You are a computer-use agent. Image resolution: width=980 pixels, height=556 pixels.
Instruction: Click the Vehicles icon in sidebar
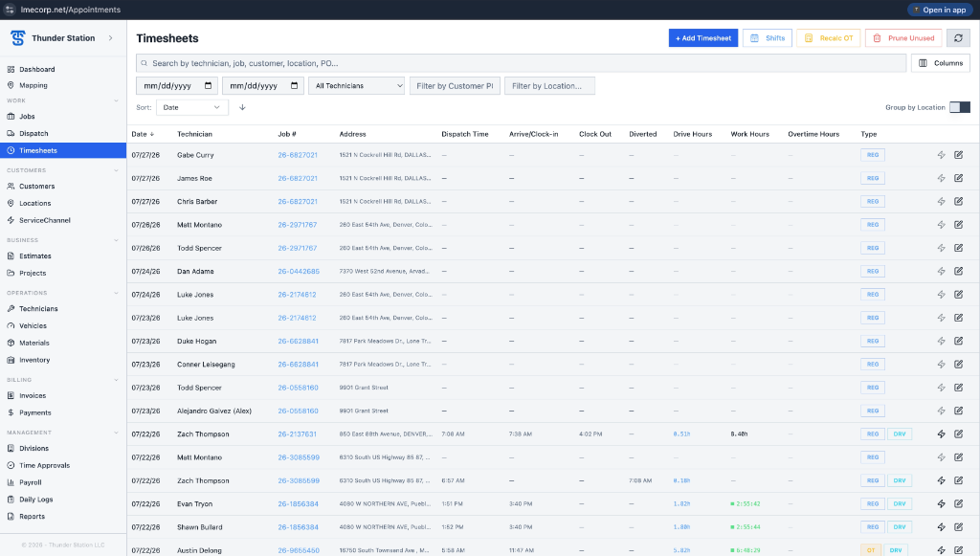pyautogui.click(x=11, y=325)
